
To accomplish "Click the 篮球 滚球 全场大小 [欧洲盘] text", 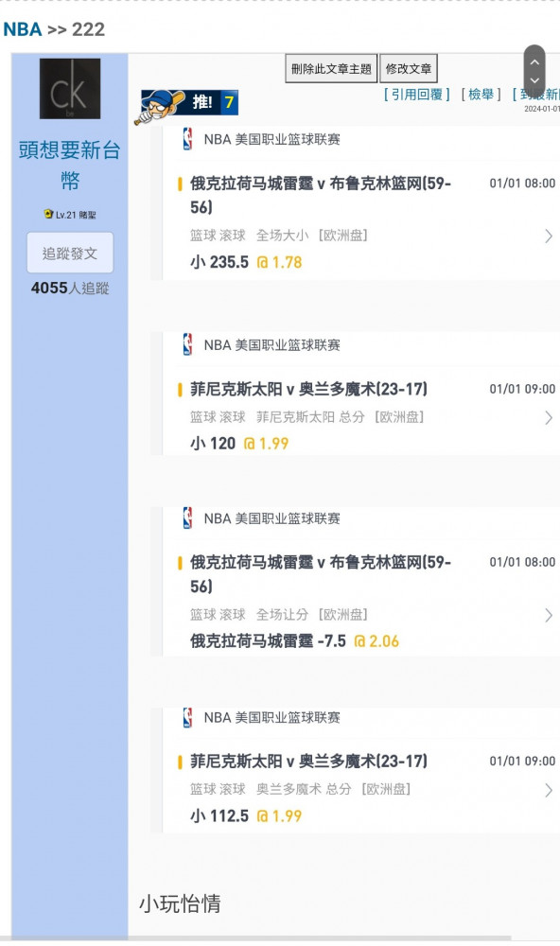I will tap(279, 236).
